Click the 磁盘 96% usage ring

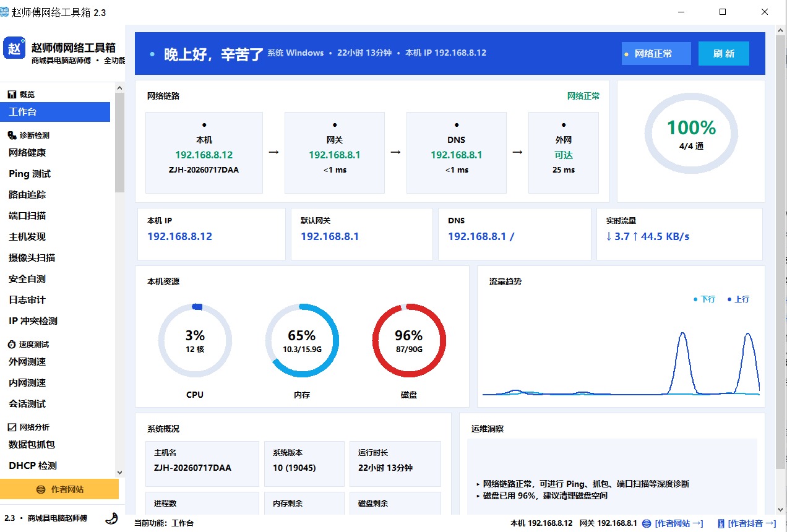pos(409,340)
